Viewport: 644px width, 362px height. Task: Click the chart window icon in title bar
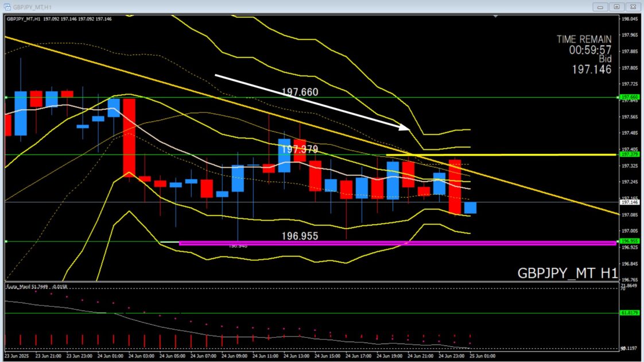click(x=7, y=6)
